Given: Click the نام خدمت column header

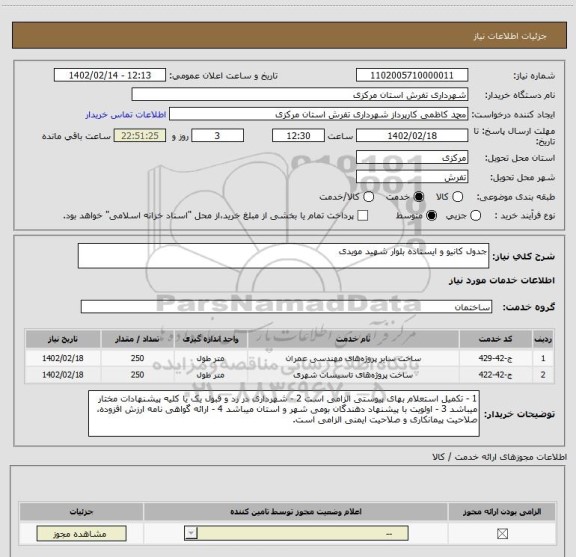Looking at the screenshot, I should tap(353, 339).
